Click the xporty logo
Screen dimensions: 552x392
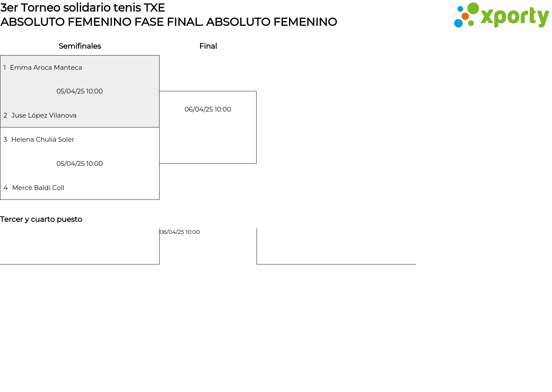[x=501, y=16]
